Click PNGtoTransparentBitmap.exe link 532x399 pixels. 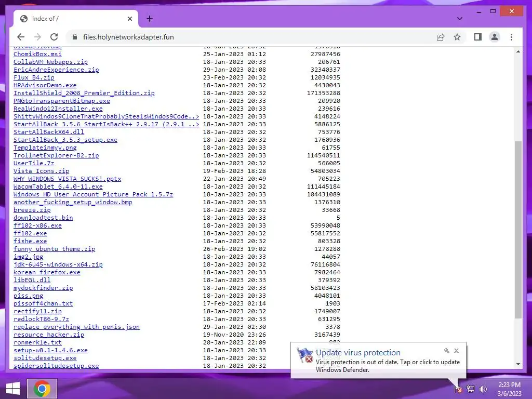[x=61, y=101]
